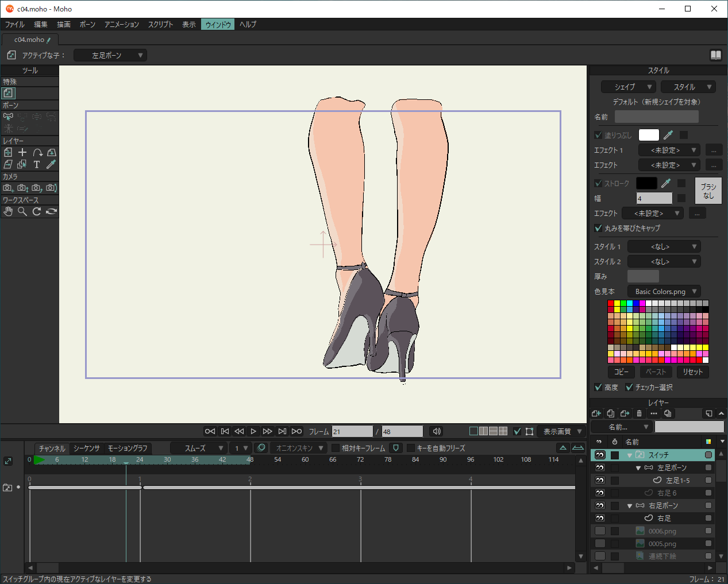Click the コピー button
The width and height of the screenshot is (728, 584).
click(x=621, y=372)
